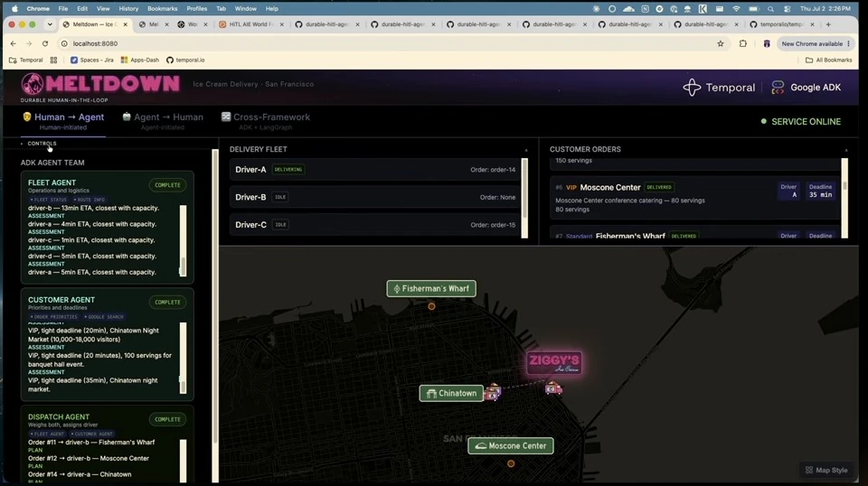Image resolution: width=868 pixels, height=486 pixels.
Task: Bookmark this page with the star icon
Action: tap(721, 43)
